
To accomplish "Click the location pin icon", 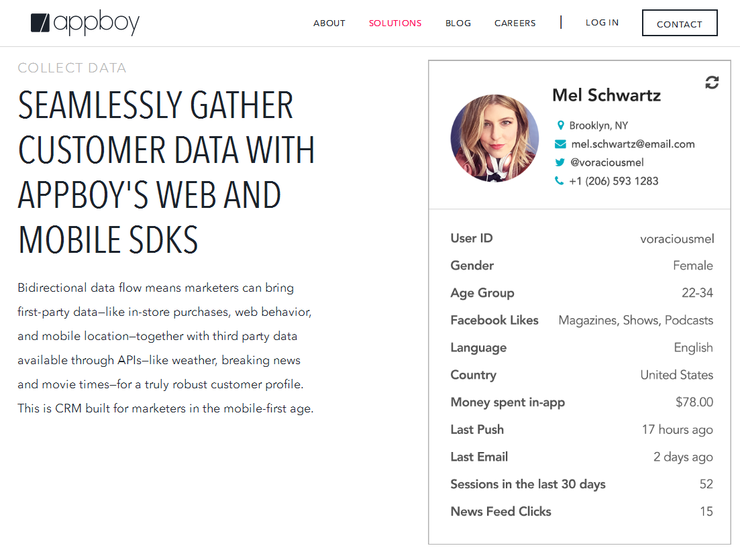I will (x=561, y=125).
